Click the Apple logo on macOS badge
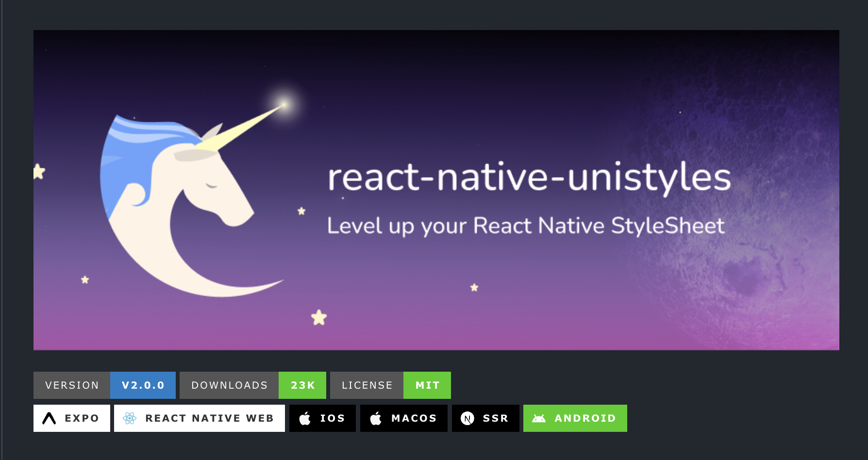Screen dimensions: 868x460 click(376, 418)
